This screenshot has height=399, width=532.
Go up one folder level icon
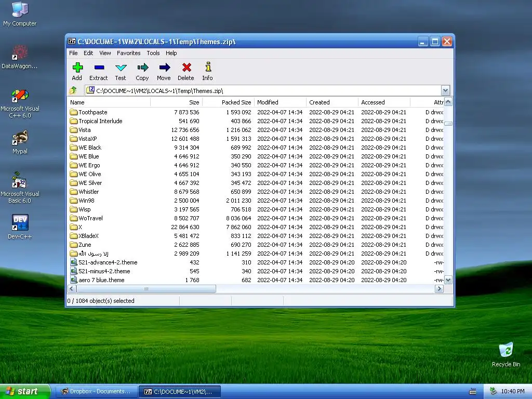[x=73, y=90]
